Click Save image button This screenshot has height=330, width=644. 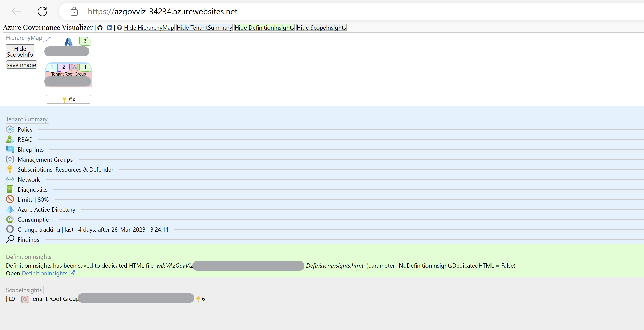pos(22,64)
